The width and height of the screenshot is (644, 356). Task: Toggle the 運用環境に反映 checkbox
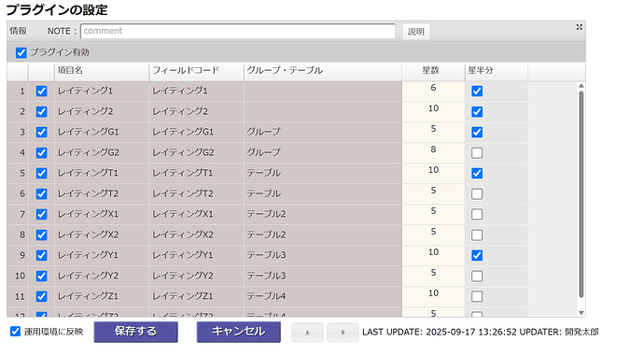coord(15,332)
